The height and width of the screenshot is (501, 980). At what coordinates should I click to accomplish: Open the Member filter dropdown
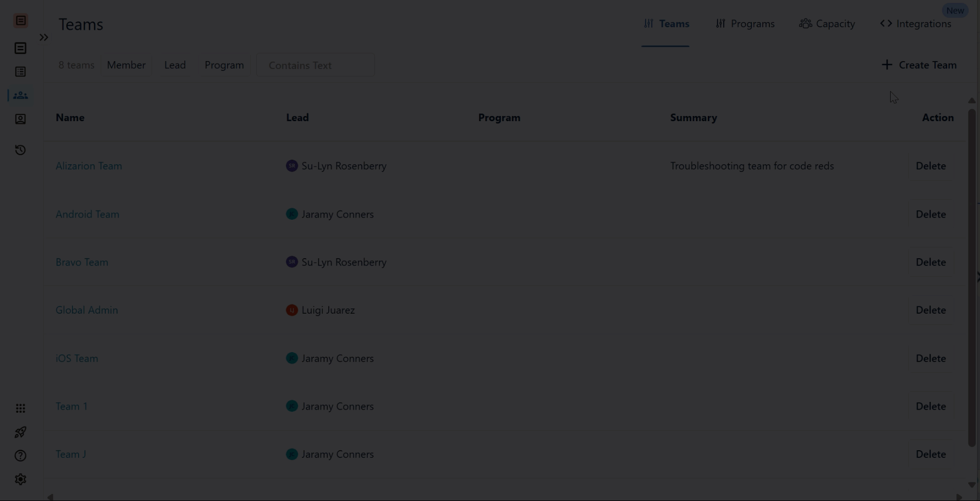(126, 65)
